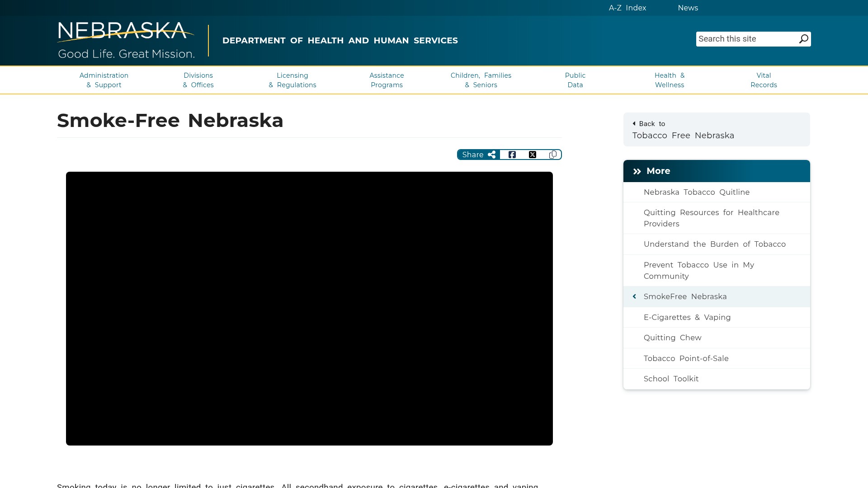Viewport: 868px width, 488px height.
Task: Share page on Facebook icon
Action: point(512,155)
